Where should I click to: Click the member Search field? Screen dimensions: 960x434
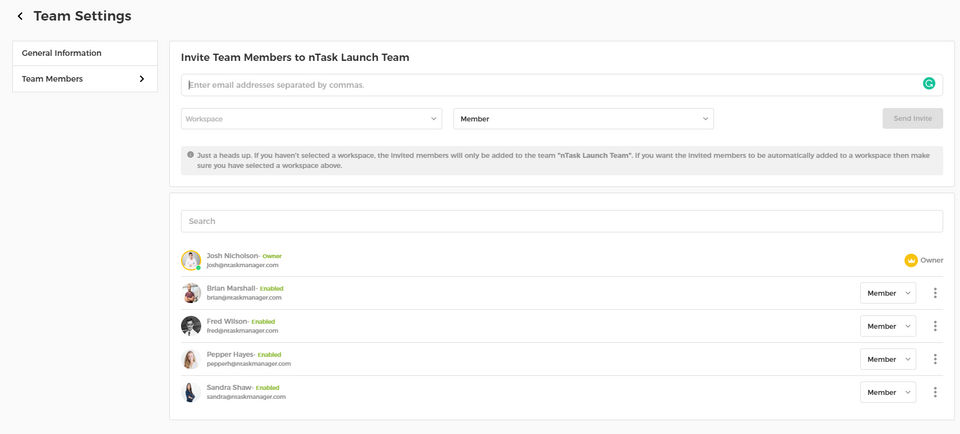(562, 221)
